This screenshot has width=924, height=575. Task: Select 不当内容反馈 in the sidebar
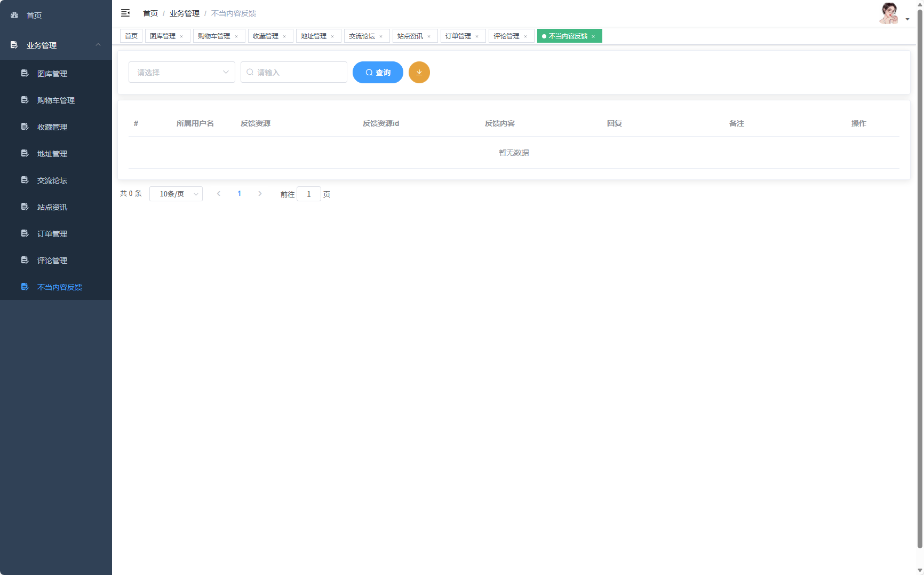coord(59,287)
